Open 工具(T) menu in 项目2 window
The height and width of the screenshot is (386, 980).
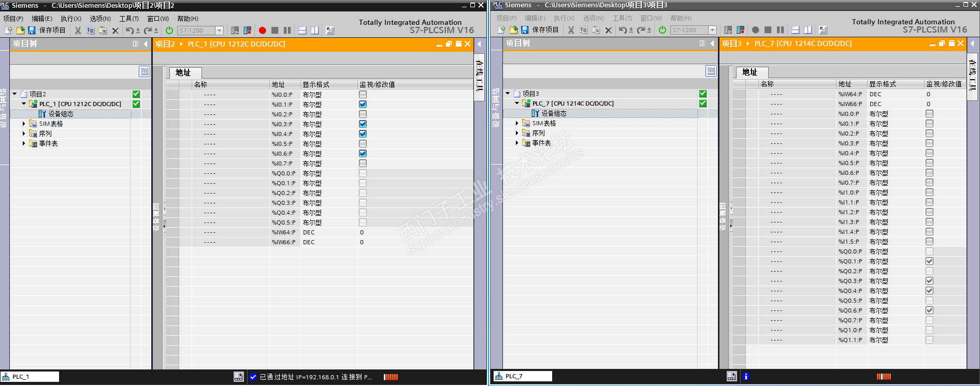(x=129, y=19)
